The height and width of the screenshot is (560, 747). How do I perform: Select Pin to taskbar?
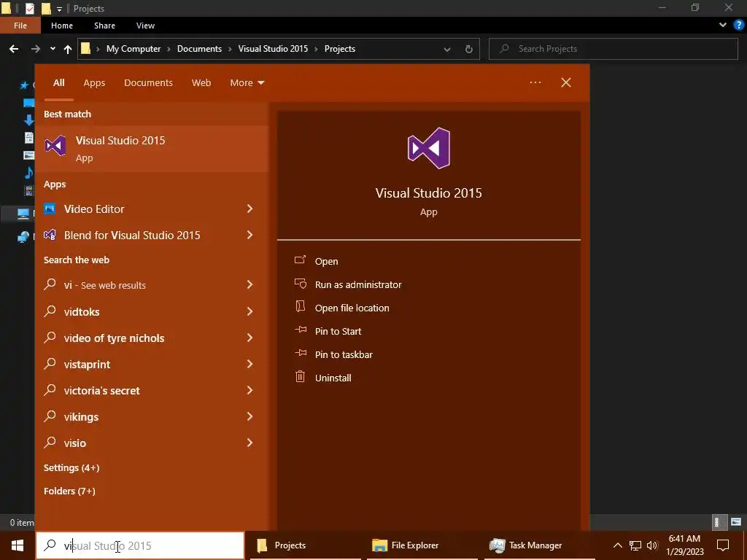point(344,354)
